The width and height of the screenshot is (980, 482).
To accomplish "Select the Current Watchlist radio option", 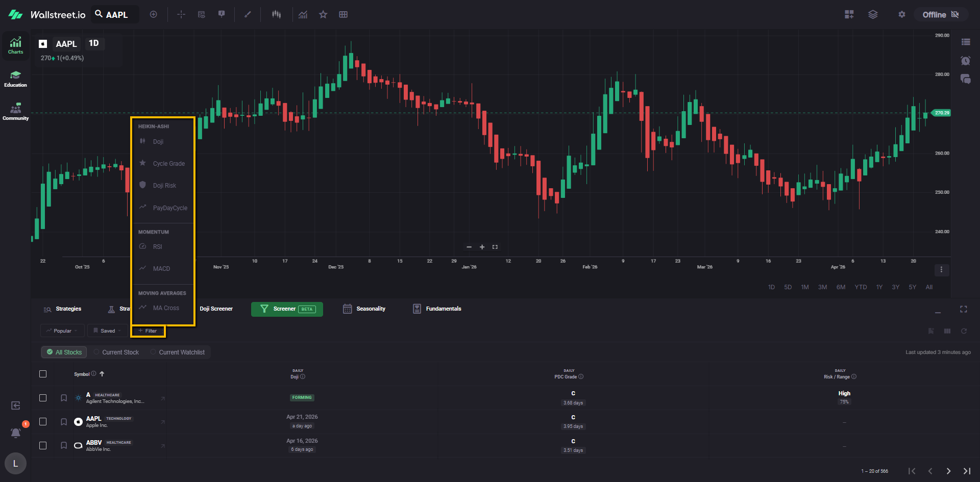I will tap(178, 352).
